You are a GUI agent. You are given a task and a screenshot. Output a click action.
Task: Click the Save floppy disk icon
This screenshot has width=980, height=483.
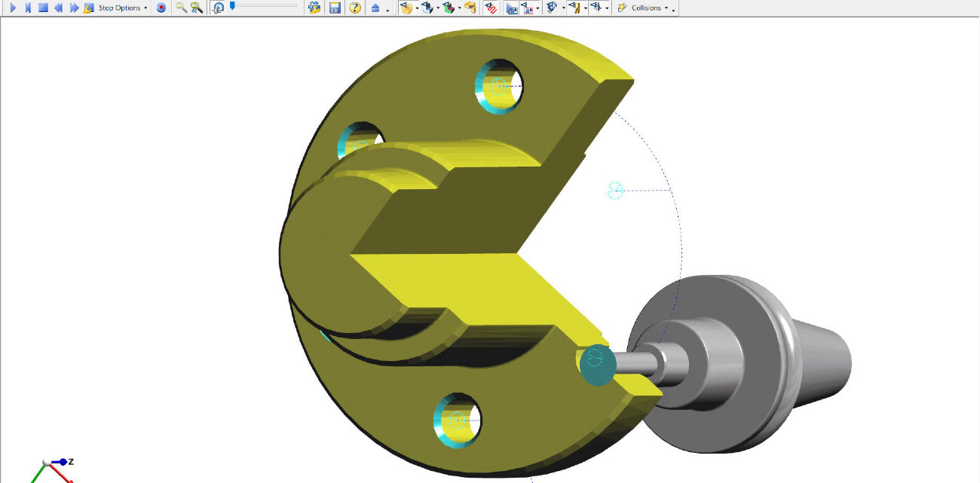click(335, 8)
